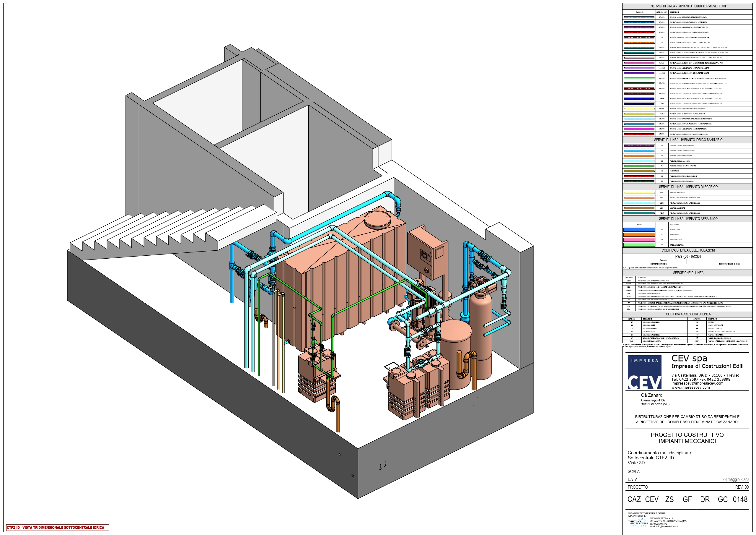Image resolution: width=756 pixels, height=535 pixels.
Task: Open the www.impresacev.com website link
Action: (690, 387)
